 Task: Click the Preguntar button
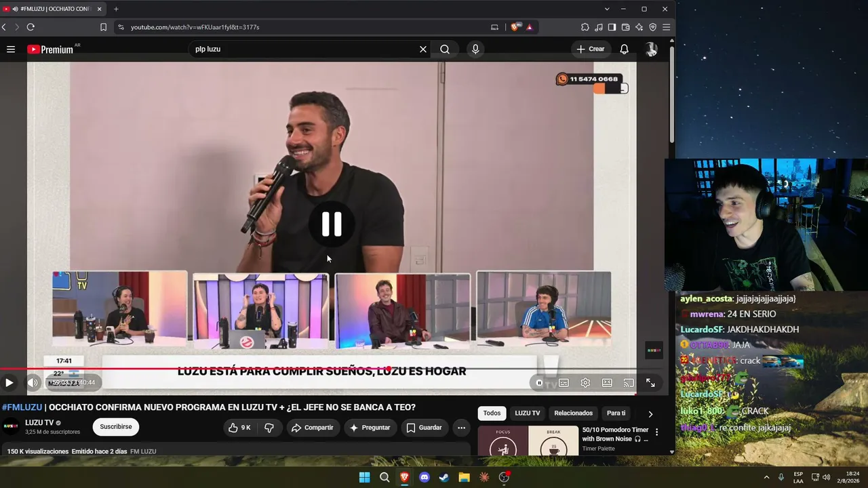[370, 428]
